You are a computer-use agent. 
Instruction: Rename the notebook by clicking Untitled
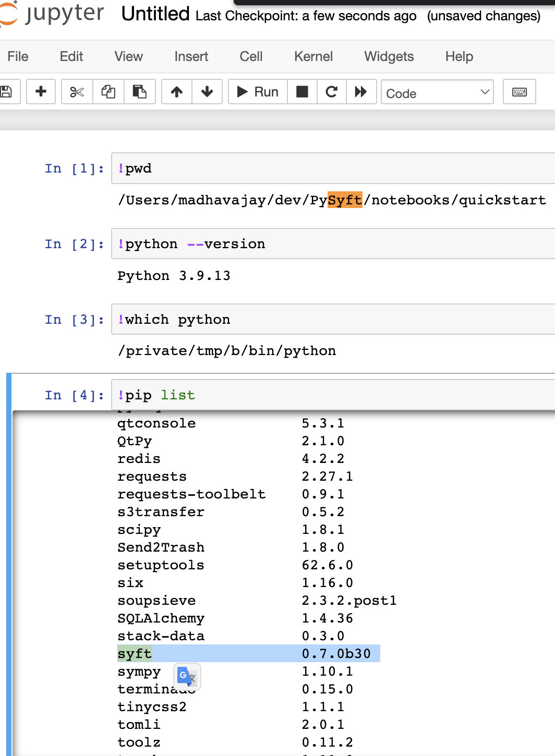coord(155,15)
